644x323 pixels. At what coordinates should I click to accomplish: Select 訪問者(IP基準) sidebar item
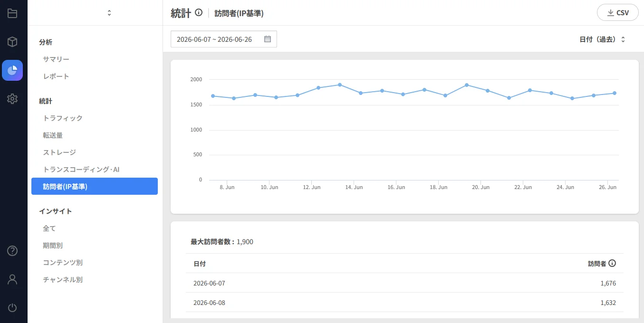[95, 186]
